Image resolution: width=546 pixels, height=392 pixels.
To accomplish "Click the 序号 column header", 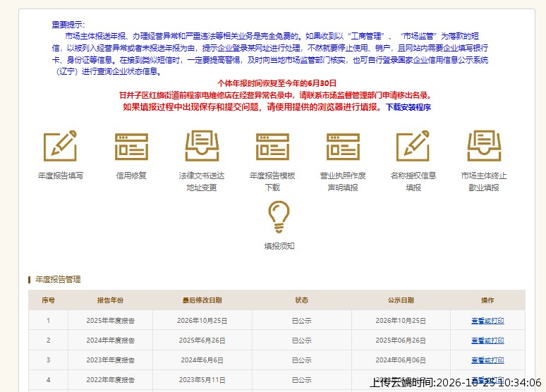I will 48,300.
